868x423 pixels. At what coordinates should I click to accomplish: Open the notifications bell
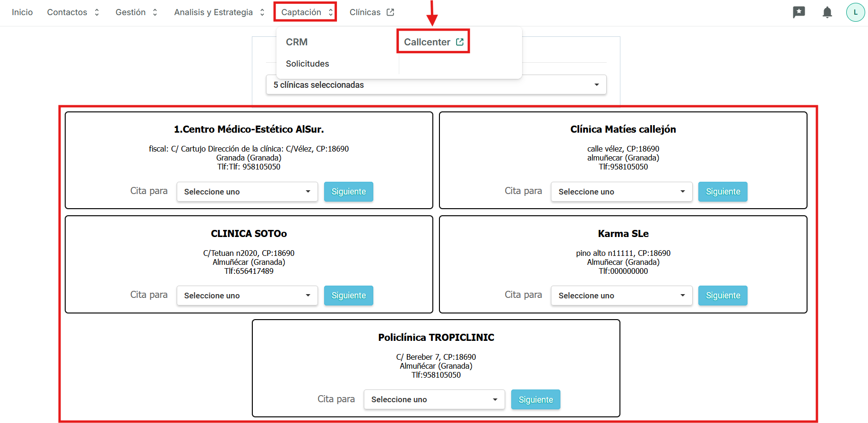[827, 12]
